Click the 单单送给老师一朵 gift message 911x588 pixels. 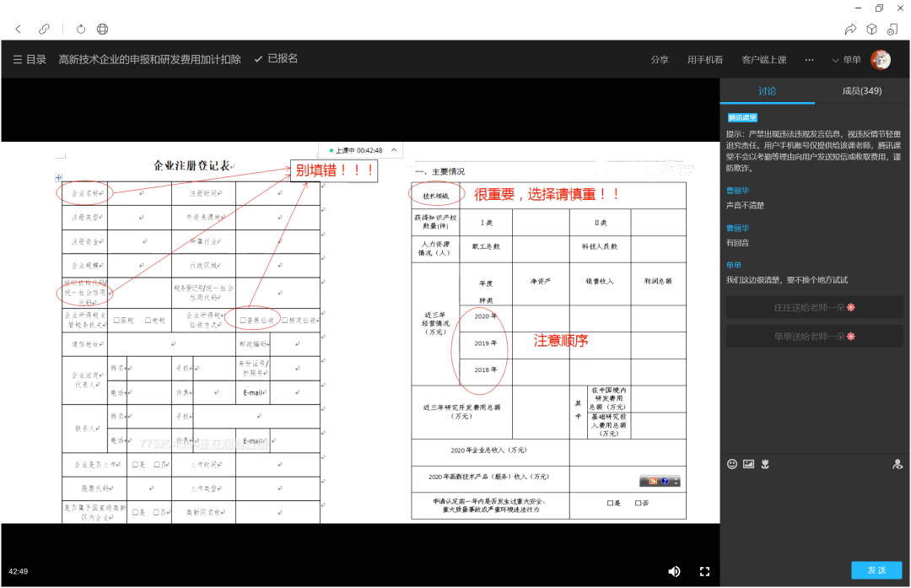click(815, 337)
